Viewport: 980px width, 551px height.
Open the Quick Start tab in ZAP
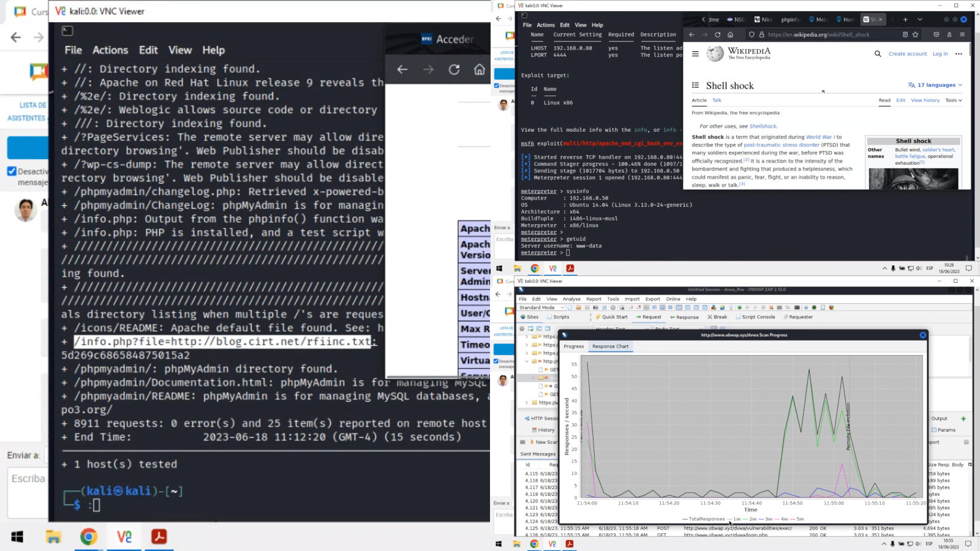point(611,317)
